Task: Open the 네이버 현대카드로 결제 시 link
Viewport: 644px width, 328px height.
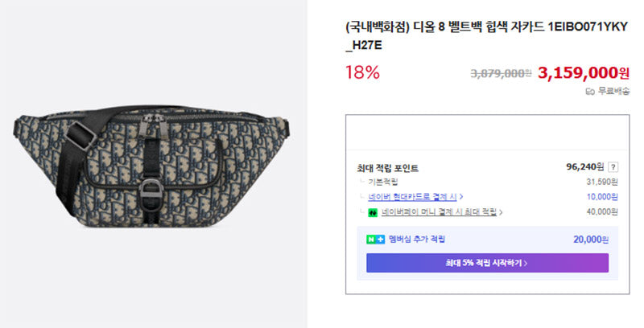Action: click(412, 197)
